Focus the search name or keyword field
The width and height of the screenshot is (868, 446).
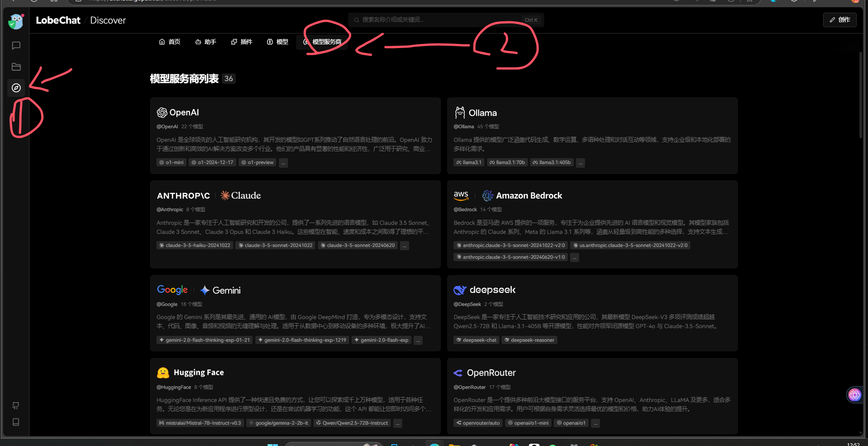coord(446,20)
